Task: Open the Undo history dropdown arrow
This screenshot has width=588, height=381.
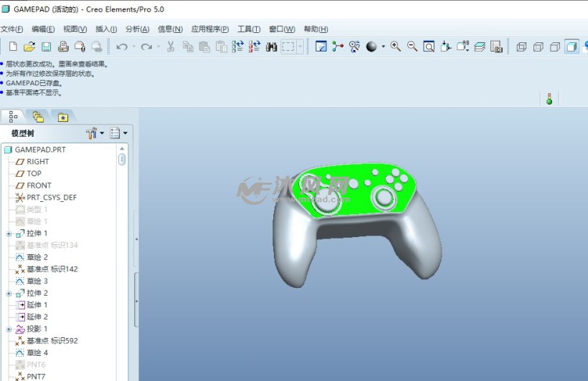Action: point(134,47)
